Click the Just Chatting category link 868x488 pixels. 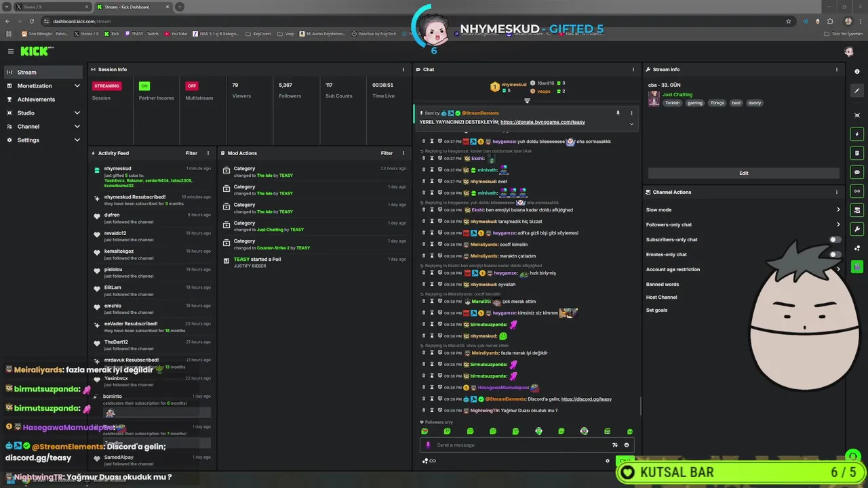tap(677, 95)
